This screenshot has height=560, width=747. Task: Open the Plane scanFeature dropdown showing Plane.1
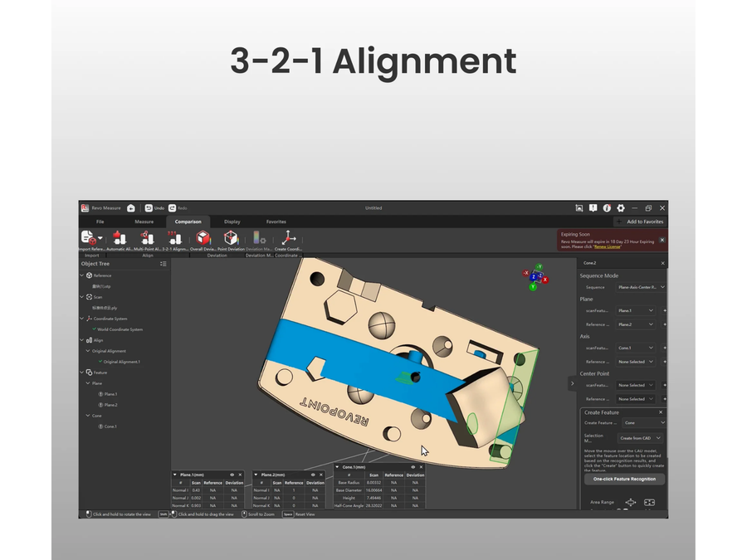coord(636,310)
